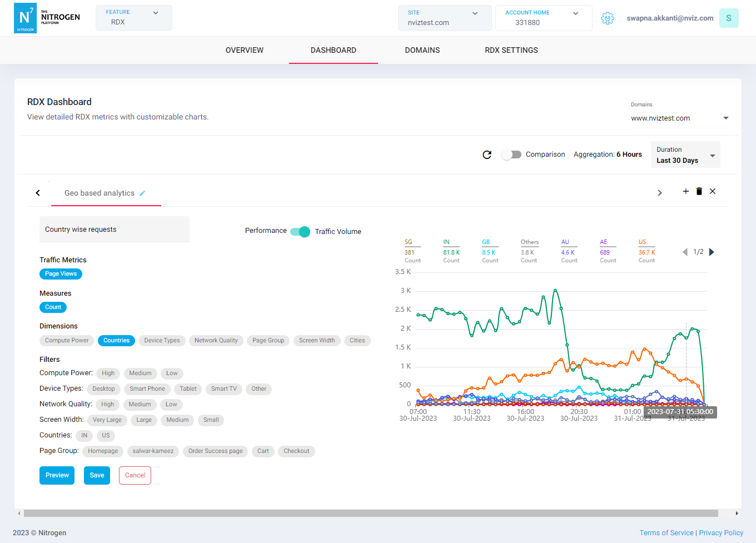The height and width of the screenshot is (543, 756).
Task: Expand the Domains www.nviztest.com dropdown
Action: pos(679,118)
